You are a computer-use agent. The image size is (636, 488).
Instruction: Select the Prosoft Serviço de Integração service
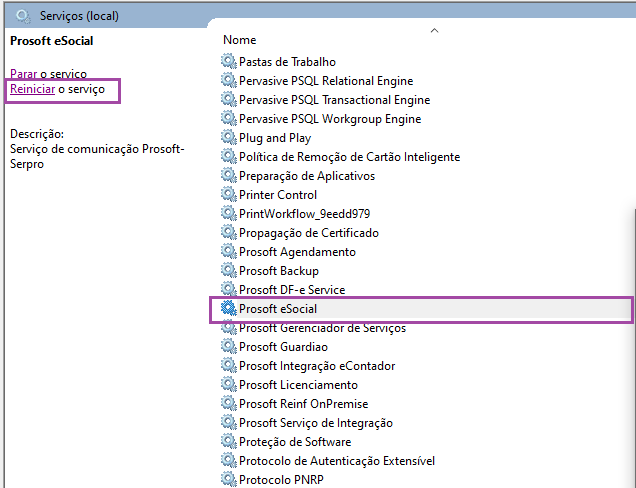tap(316, 423)
